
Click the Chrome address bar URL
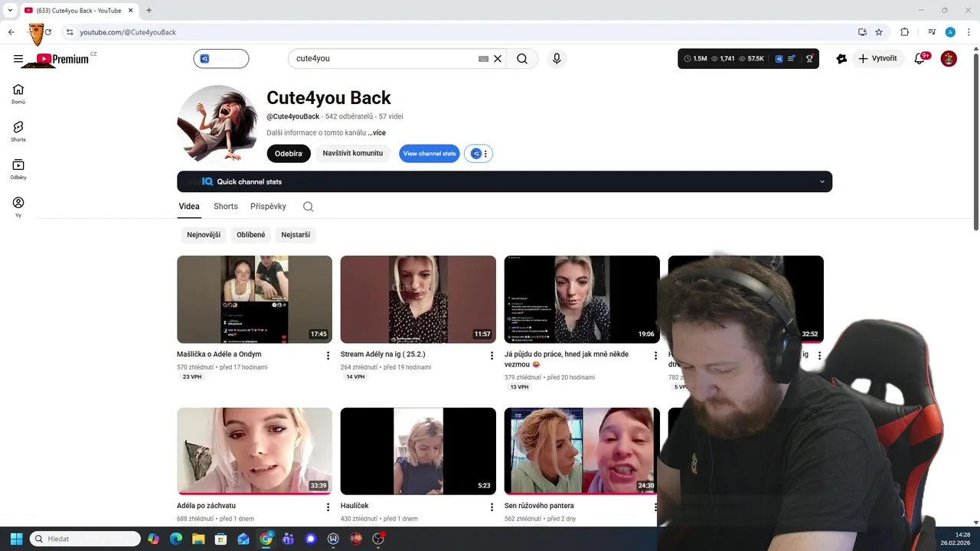click(128, 32)
